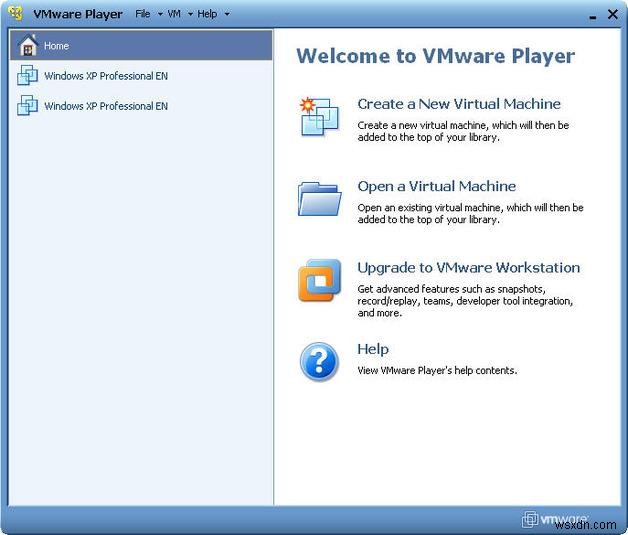
Task: Click the VMware Player logo icon in title bar
Action: click(x=15, y=13)
